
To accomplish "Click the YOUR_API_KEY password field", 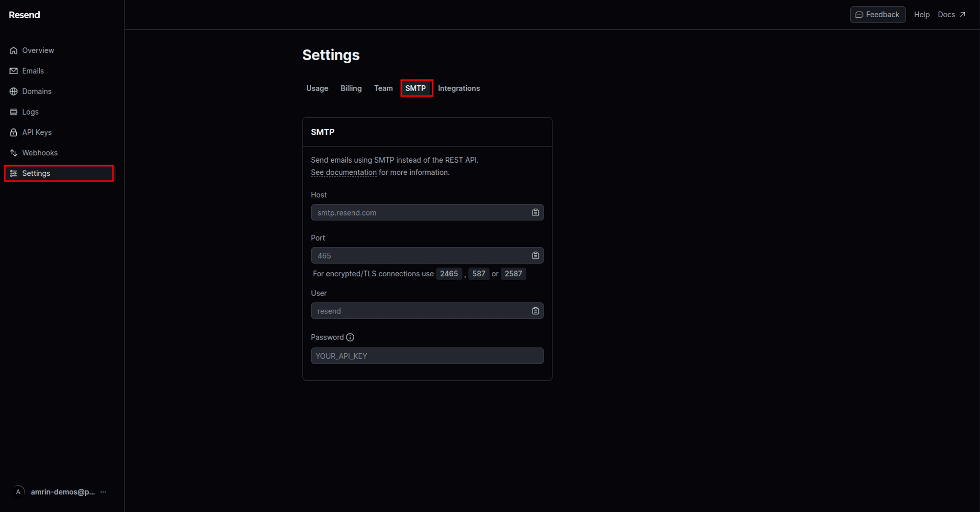I will coord(427,356).
